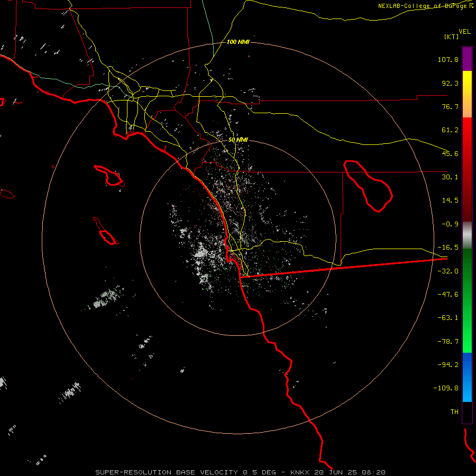The width and height of the screenshot is (476, 476).
Task: Click the [KT] units label
Action: pos(452,36)
